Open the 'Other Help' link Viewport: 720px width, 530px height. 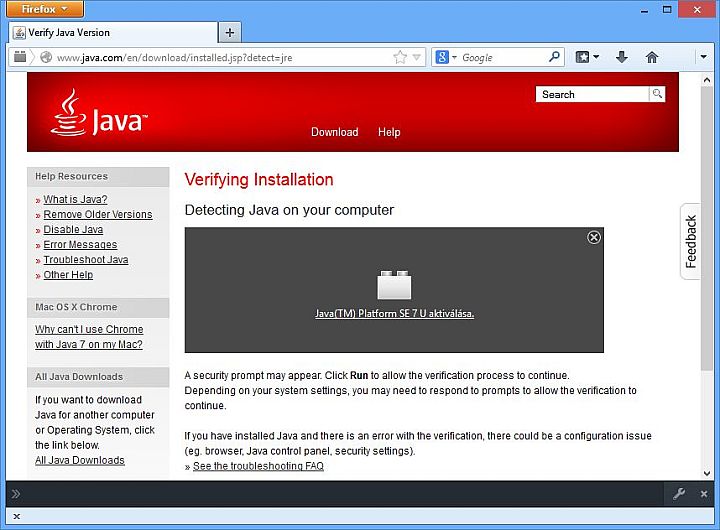(x=68, y=275)
